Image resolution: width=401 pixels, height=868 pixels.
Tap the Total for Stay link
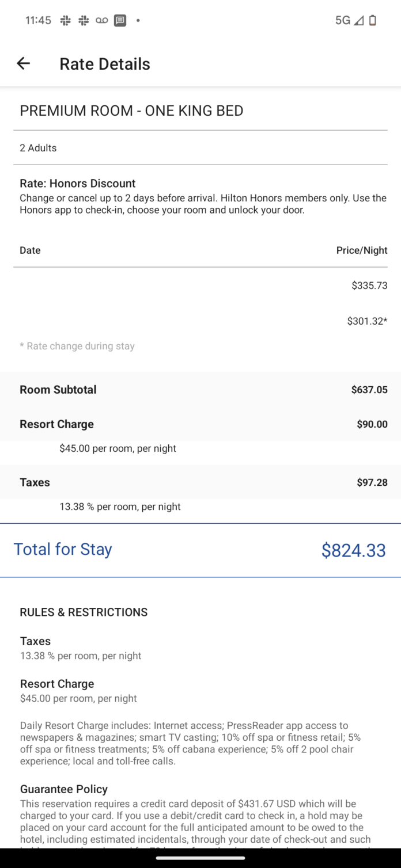(63, 550)
